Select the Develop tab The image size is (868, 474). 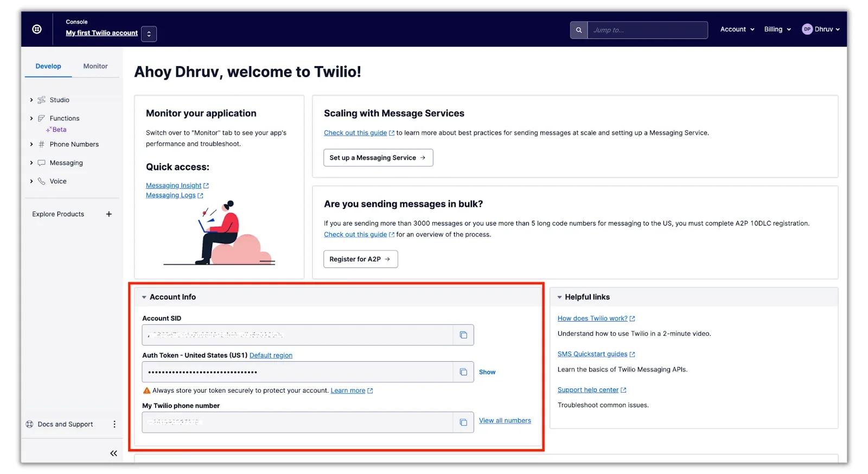[48, 66]
